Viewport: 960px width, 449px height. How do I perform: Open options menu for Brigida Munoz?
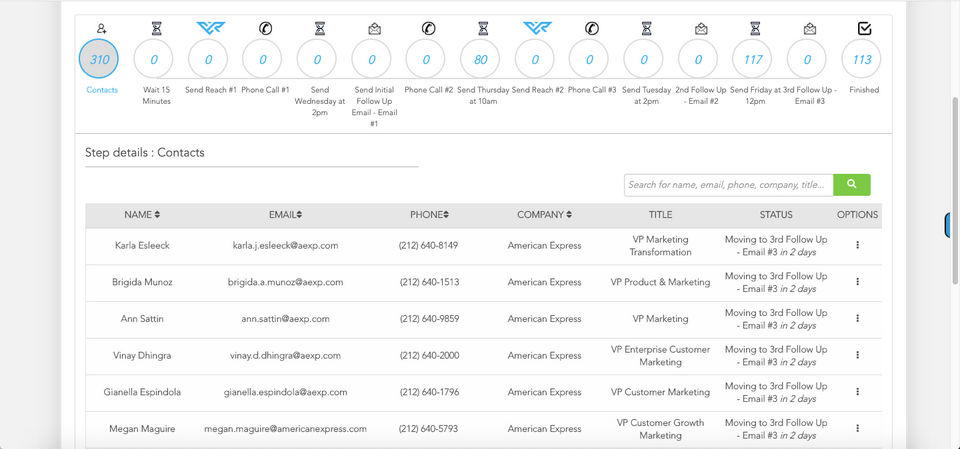857,282
